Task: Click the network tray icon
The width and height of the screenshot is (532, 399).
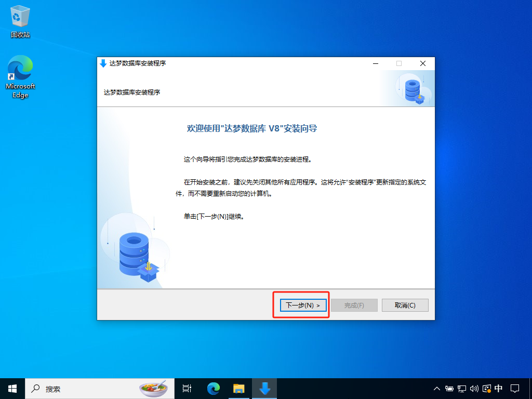Action: tap(462, 389)
